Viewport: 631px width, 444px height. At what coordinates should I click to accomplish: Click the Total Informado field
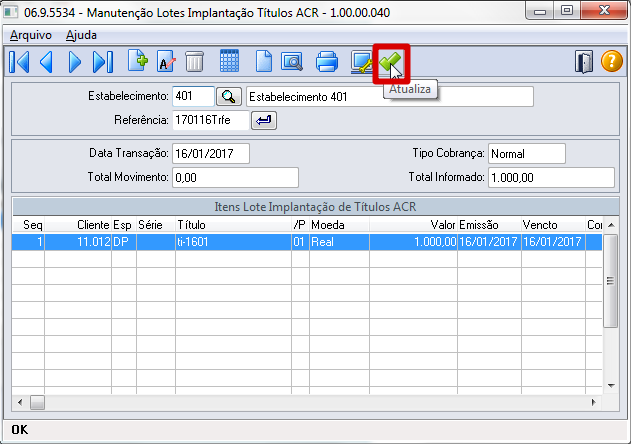(551, 178)
